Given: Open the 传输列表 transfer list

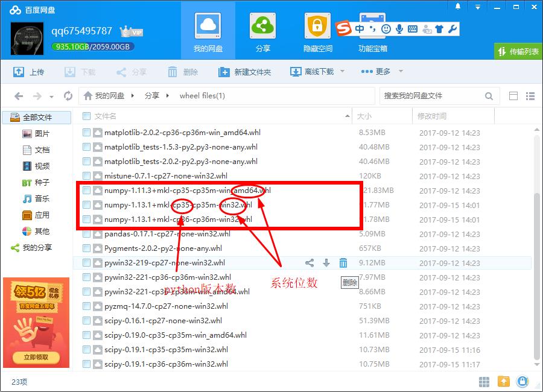Looking at the screenshot, I should [x=518, y=52].
